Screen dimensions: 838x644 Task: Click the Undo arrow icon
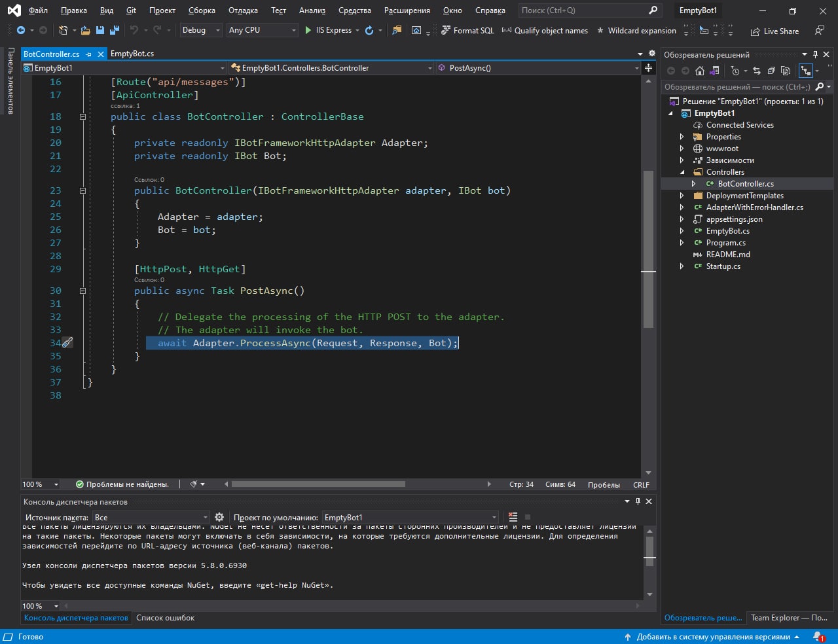[134, 30]
